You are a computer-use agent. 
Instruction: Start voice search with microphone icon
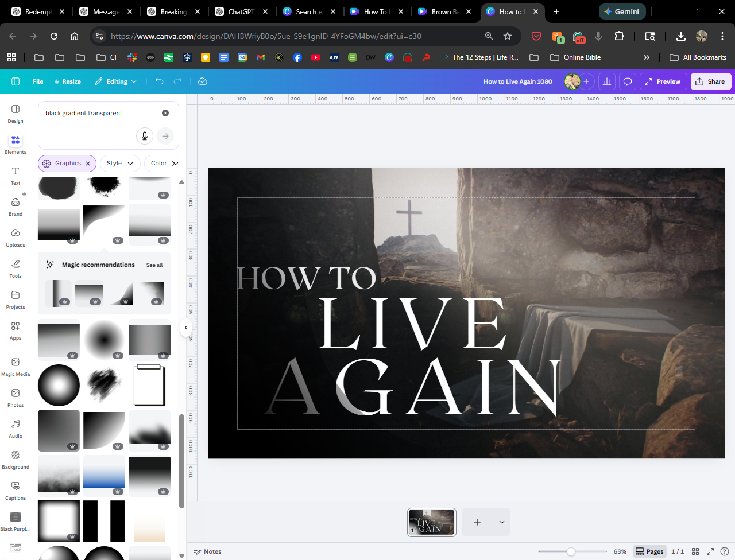145,136
